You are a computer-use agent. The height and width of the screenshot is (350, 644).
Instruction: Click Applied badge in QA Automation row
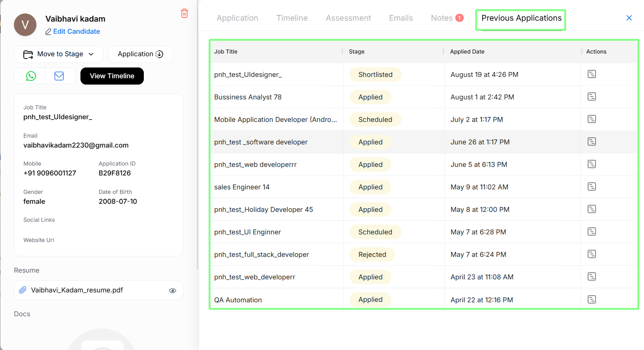(370, 300)
